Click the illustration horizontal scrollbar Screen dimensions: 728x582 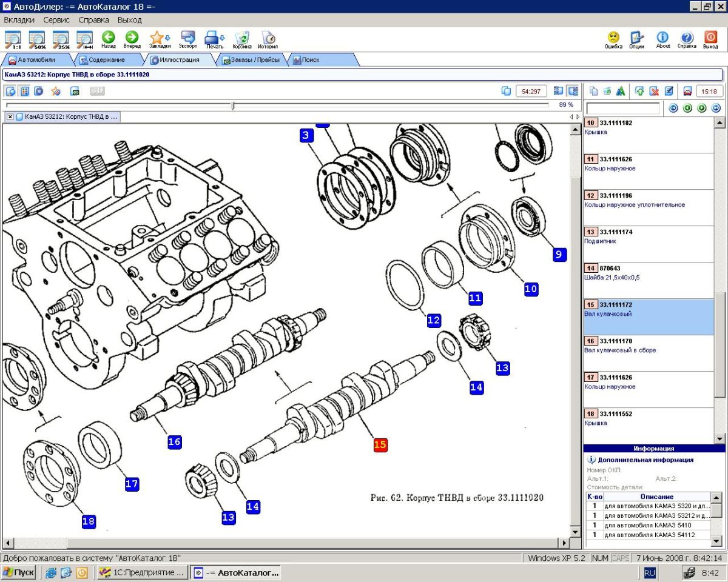point(286,543)
